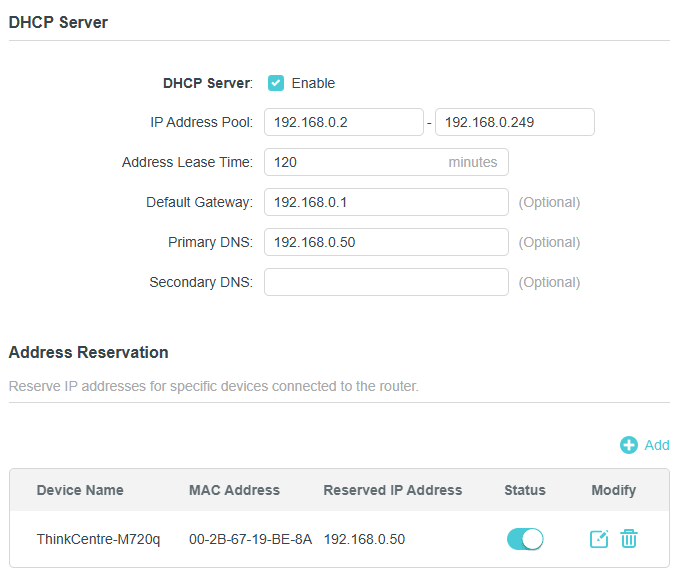Click reserved IP 192.168.0.50 in the table row
The image size is (691, 575).
pos(364,539)
